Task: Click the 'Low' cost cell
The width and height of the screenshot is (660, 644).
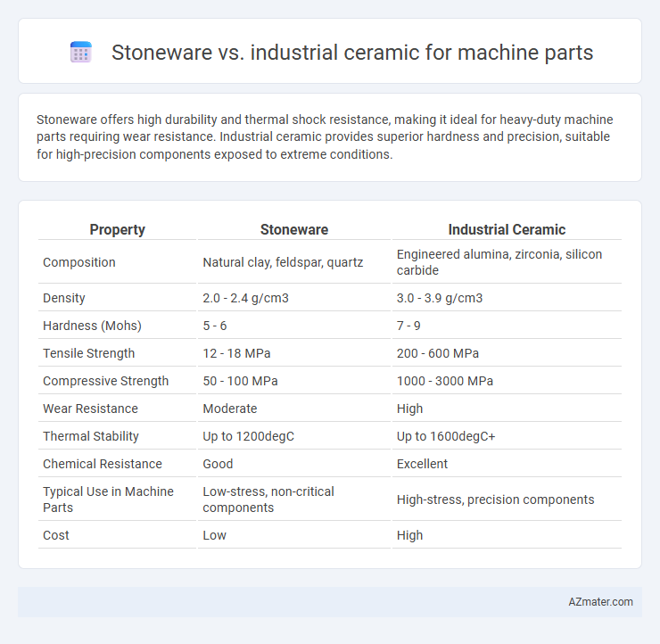Action: [214, 535]
